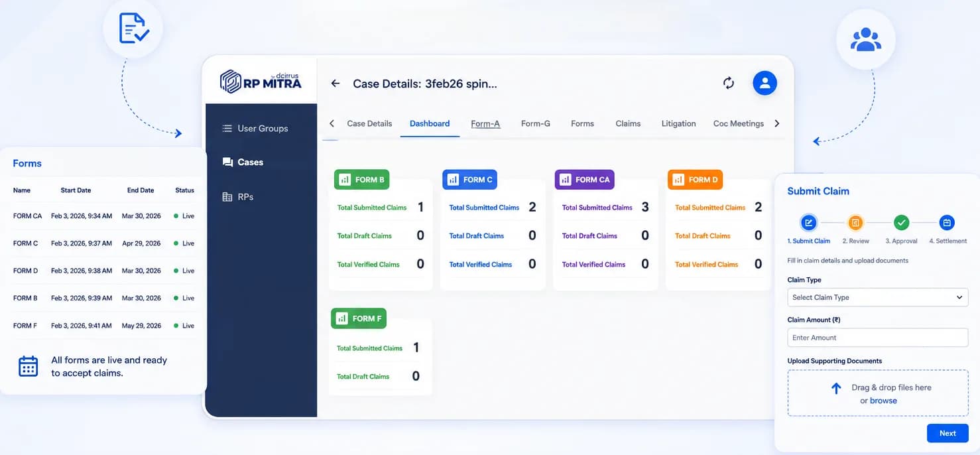Viewport: 980px width, 455px height.
Task: Click the User Groups list icon
Action: click(x=227, y=129)
